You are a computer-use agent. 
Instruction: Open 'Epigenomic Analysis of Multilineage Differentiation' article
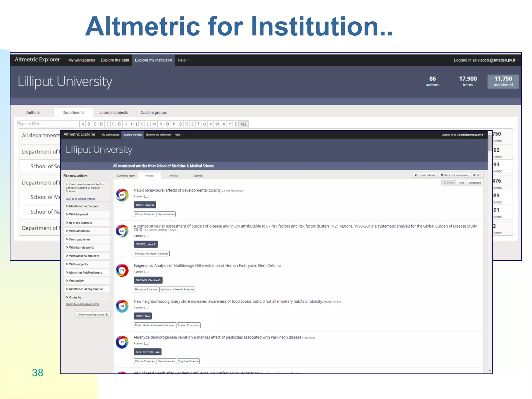pyautogui.click(x=204, y=265)
